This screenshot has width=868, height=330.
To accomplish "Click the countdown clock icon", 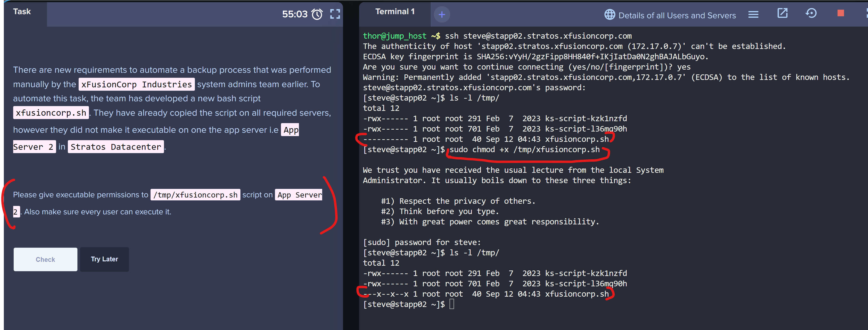I will pyautogui.click(x=317, y=14).
